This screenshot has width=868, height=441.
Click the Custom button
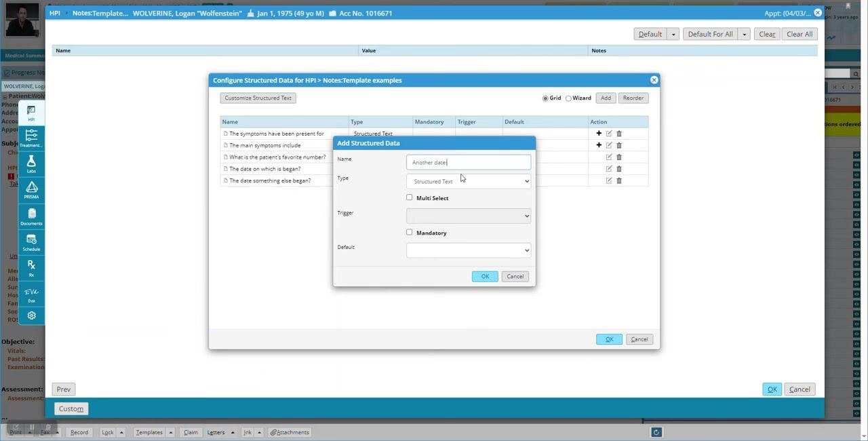pos(71,408)
